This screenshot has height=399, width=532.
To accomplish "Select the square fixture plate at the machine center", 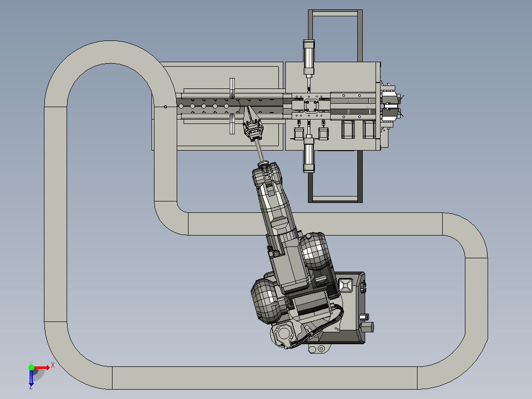I will coord(311,106).
